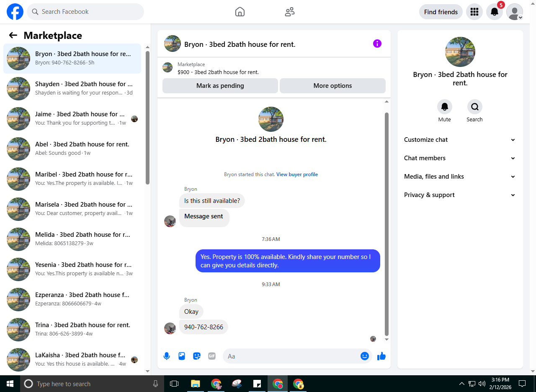Click Mark as pending button
The width and height of the screenshot is (536, 392).
pyautogui.click(x=220, y=86)
